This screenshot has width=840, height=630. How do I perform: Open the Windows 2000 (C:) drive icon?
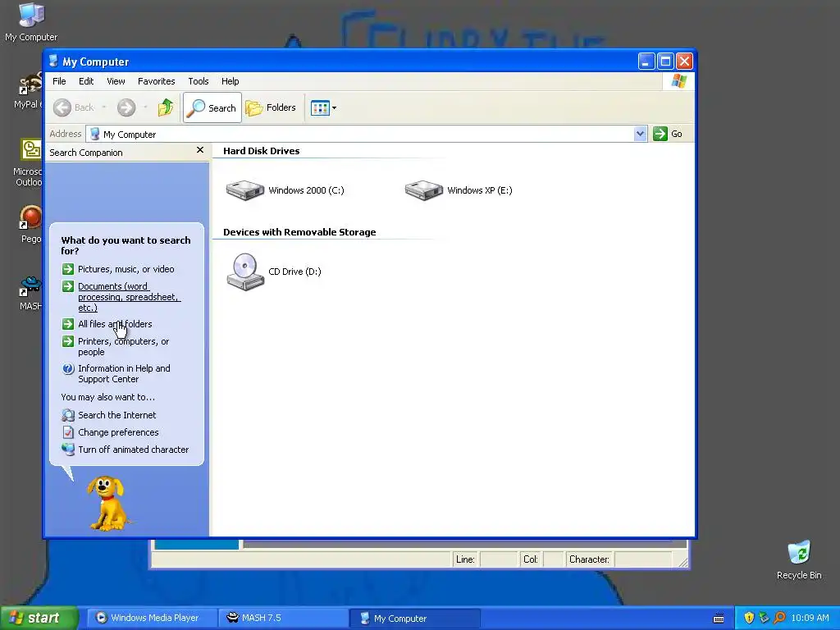244,190
